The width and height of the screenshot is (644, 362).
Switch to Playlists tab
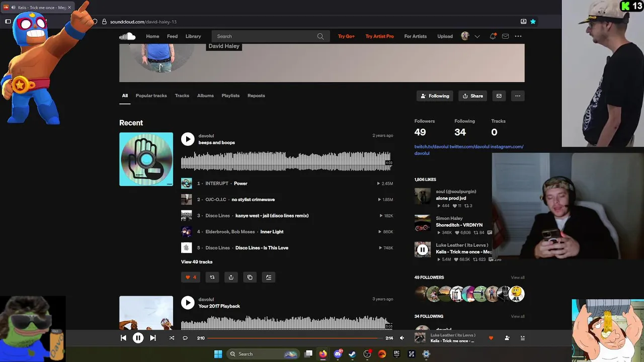coord(230,96)
